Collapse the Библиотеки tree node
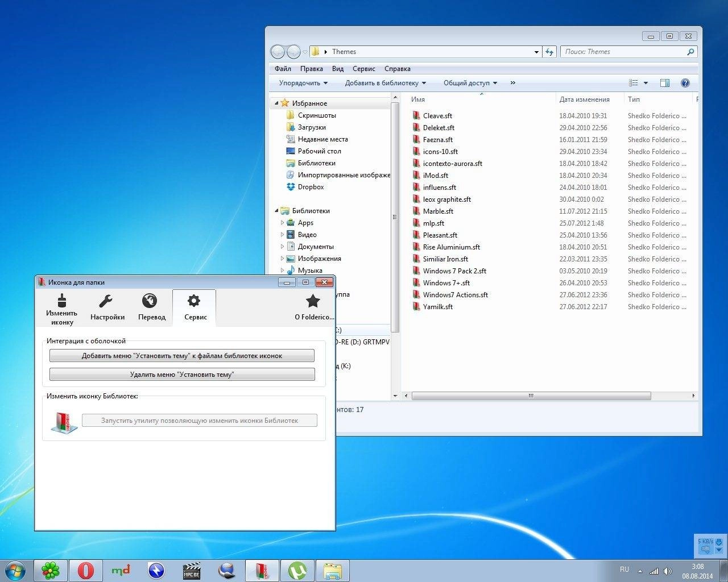 (276, 211)
